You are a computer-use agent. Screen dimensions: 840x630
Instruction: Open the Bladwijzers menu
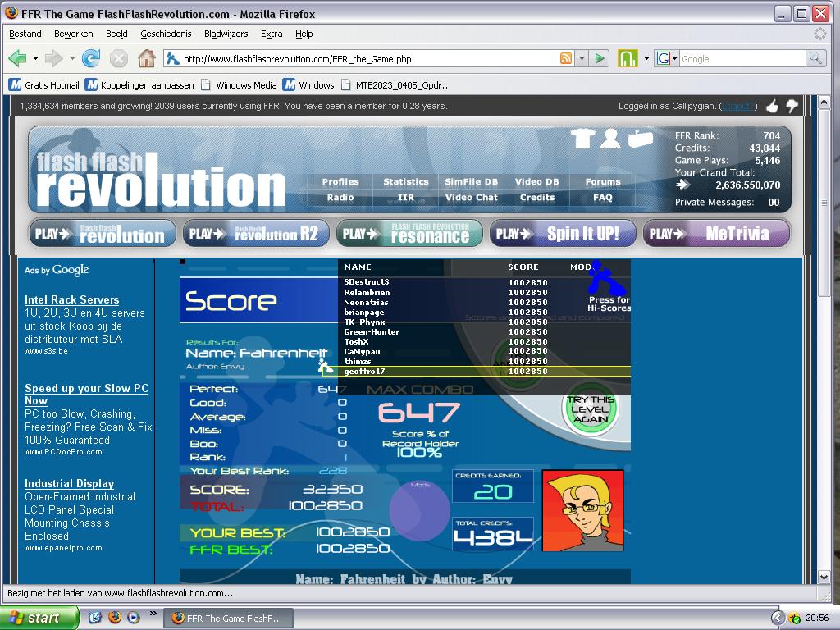click(x=226, y=34)
